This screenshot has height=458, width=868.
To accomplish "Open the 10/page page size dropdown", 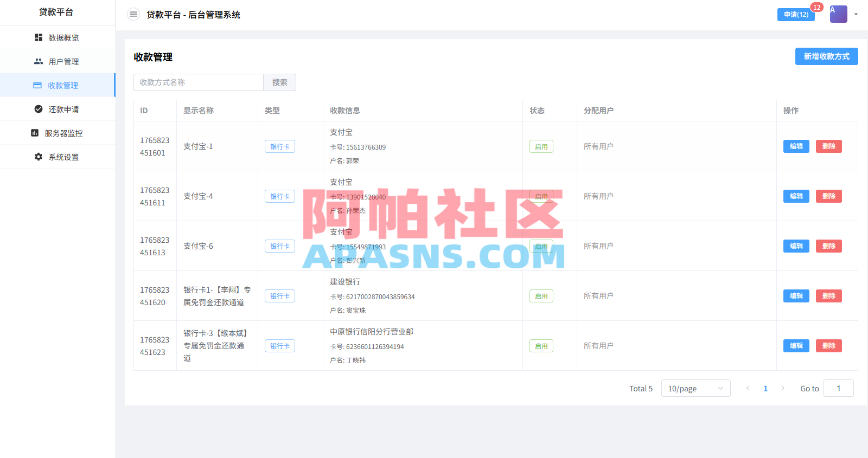I will [x=695, y=388].
